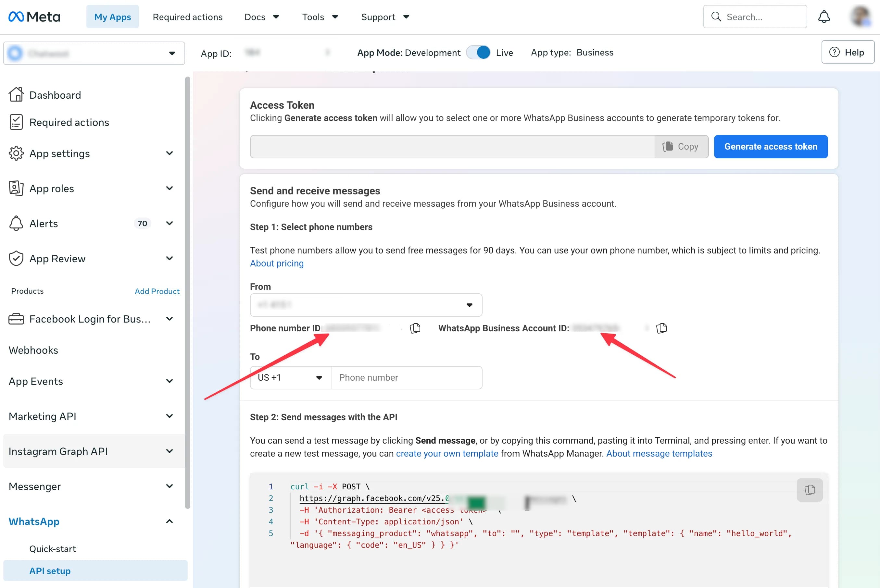The height and width of the screenshot is (588, 880).
Task: Copy the Phone number ID
Action: pos(415,328)
